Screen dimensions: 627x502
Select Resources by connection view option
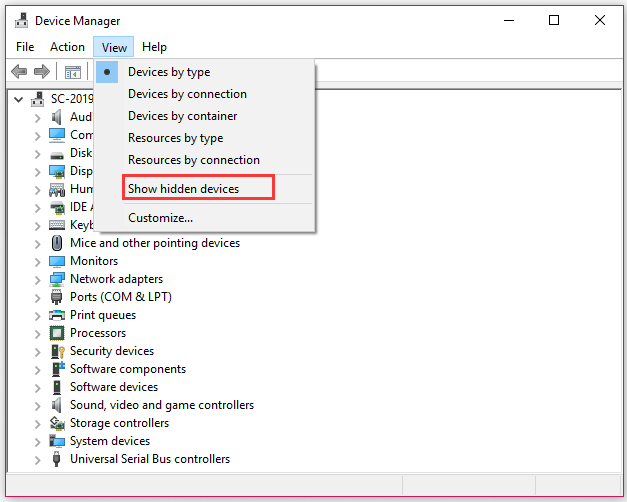pos(204,160)
